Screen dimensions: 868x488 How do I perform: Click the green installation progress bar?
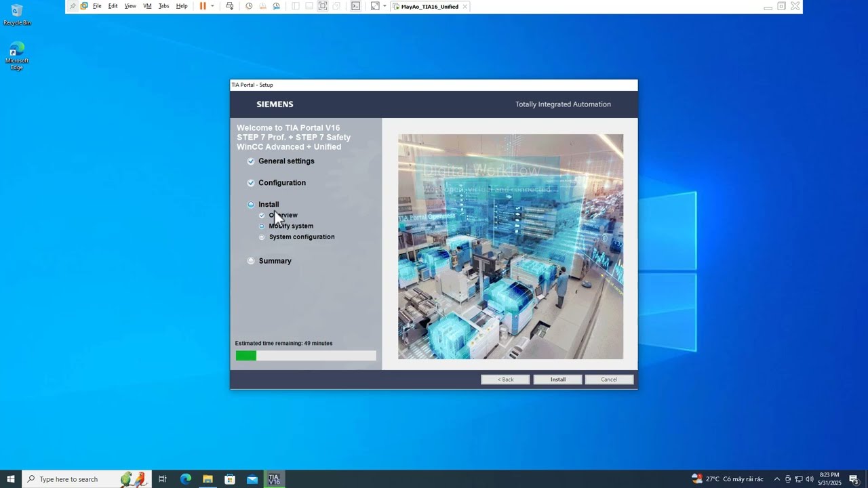pos(306,356)
